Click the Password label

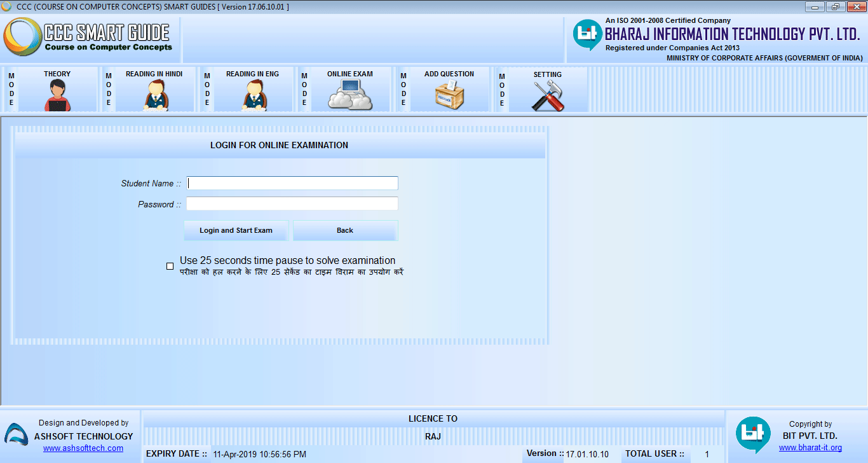159,204
